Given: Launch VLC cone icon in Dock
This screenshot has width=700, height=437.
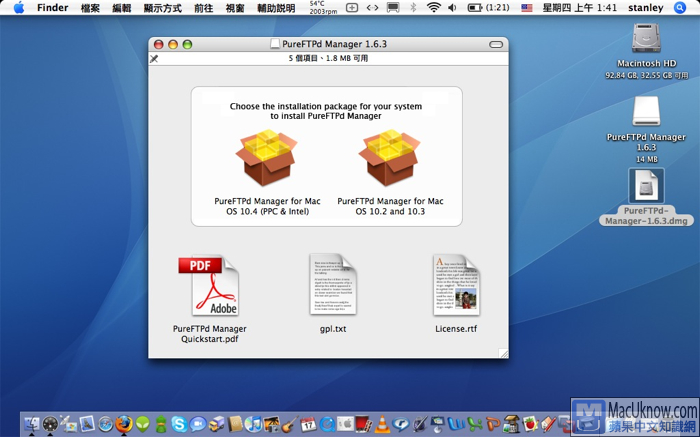Looking at the screenshot, I should [382, 425].
